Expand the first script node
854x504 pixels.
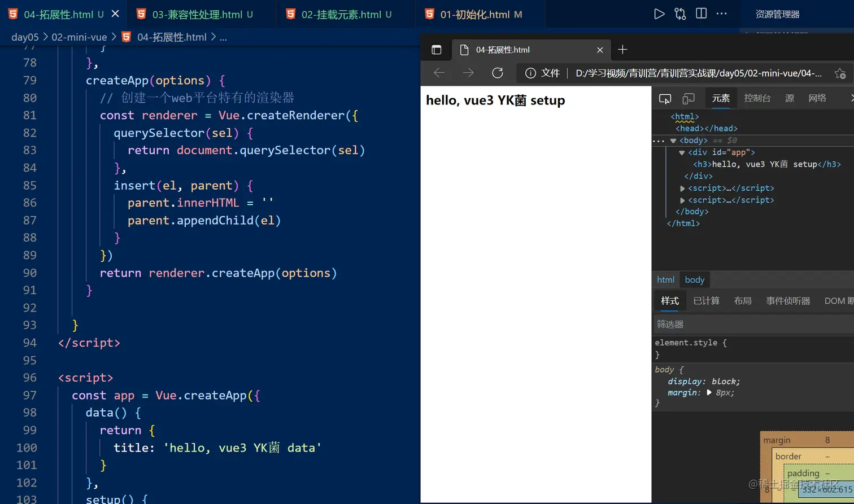click(x=682, y=189)
